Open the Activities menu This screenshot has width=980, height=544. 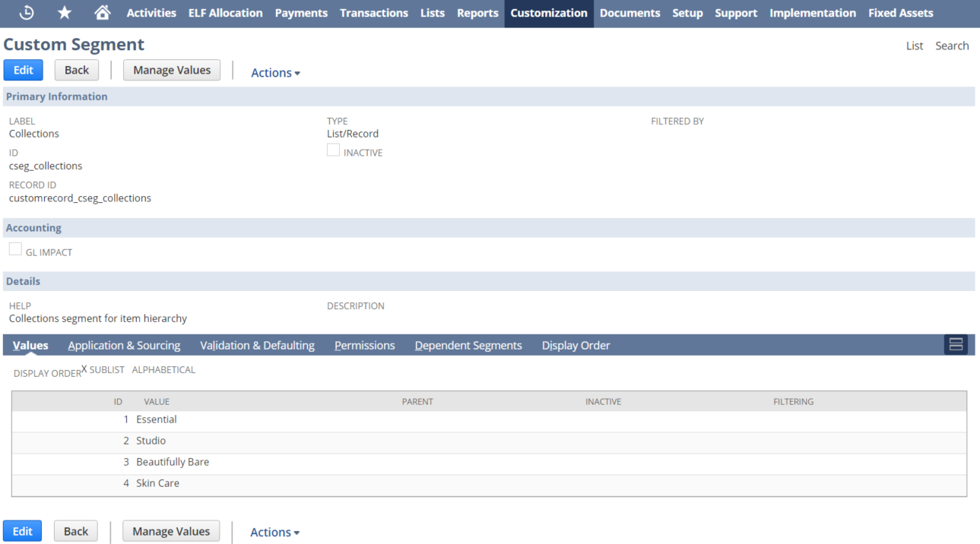pyautogui.click(x=151, y=13)
